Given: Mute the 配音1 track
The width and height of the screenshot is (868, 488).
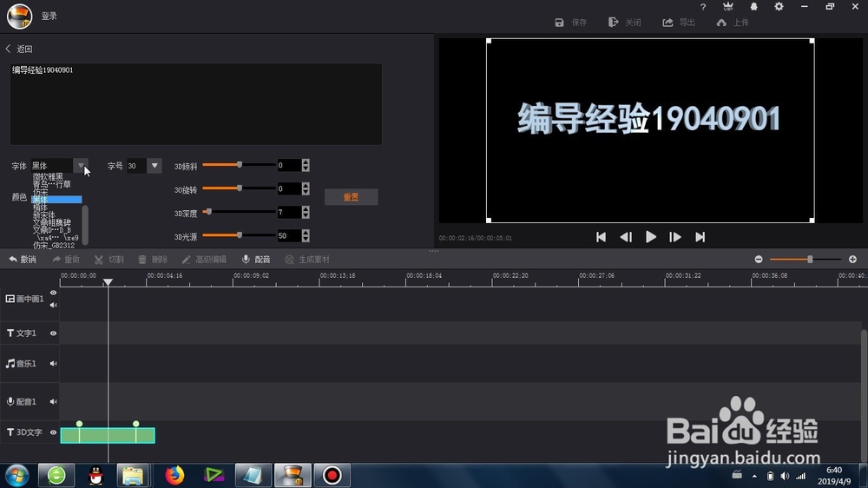Looking at the screenshot, I should tap(53, 401).
